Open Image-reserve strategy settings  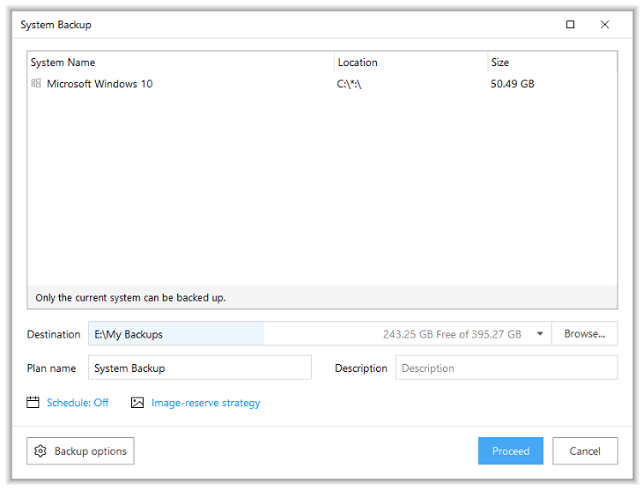pos(206,403)
